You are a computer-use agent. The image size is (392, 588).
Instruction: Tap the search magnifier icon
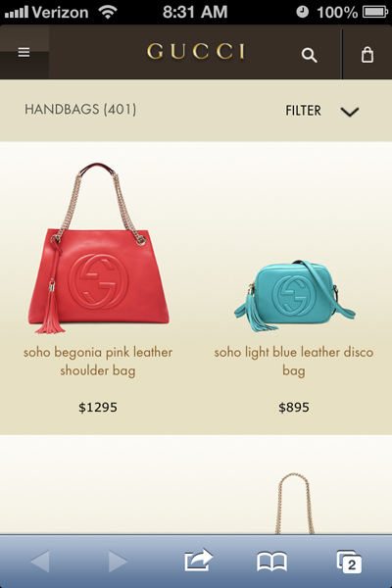tap(309, 55)
